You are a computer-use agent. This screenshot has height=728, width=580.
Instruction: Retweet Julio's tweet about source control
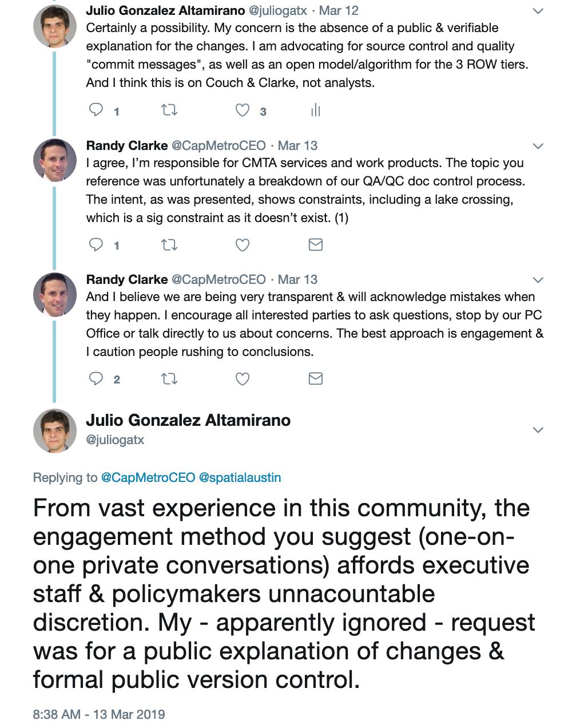click(x=169, y=110)
